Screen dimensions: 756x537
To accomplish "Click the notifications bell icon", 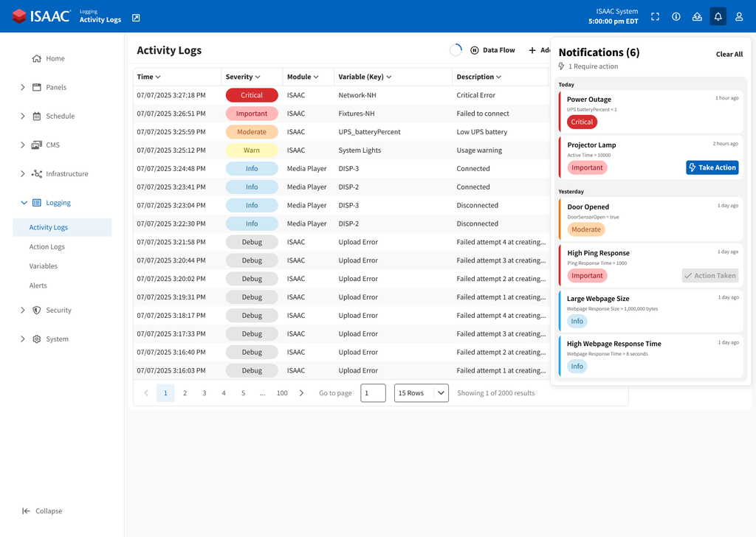I will pyautogui.click(x=718, y=16).
